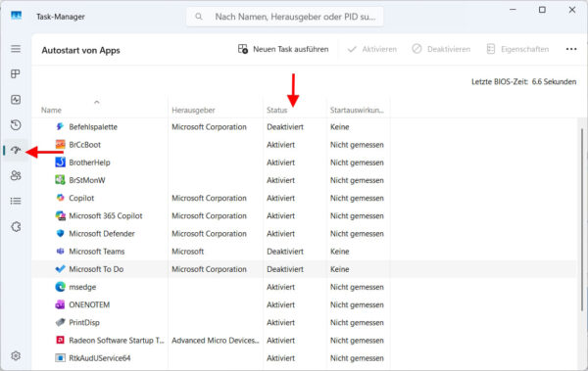Viewport: 588px width, 371px height.
Task: Click Letzte BIOS-Zeit 6.6 Sekunden text
Action: pos(524,81)
